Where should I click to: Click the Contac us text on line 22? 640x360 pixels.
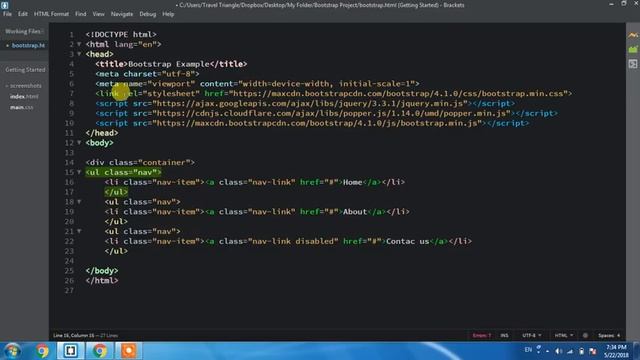pos(408,241)
